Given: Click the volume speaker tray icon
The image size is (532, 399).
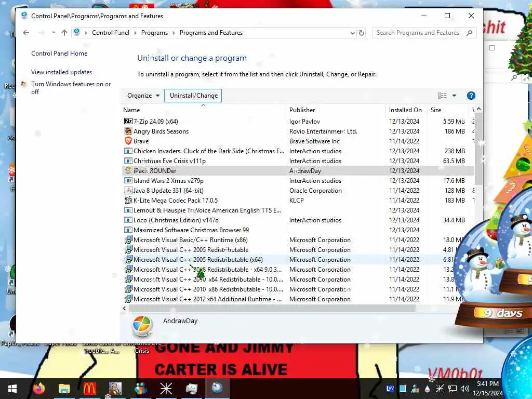Looking at the screenshot, I should coord(465,389).
